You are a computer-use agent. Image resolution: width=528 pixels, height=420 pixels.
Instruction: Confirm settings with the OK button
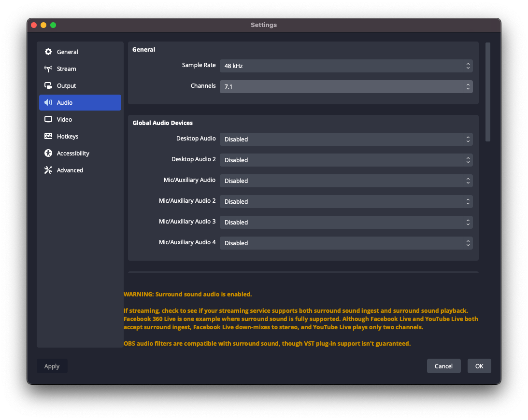pyautogui.click(x=479, y=366)
